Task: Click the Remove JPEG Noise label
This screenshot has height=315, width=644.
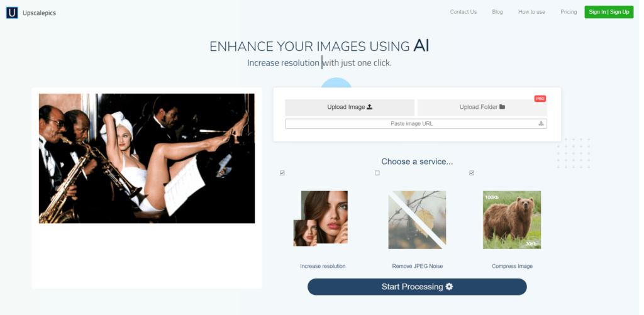Action: pyautogui.click(x=418, y=266)
